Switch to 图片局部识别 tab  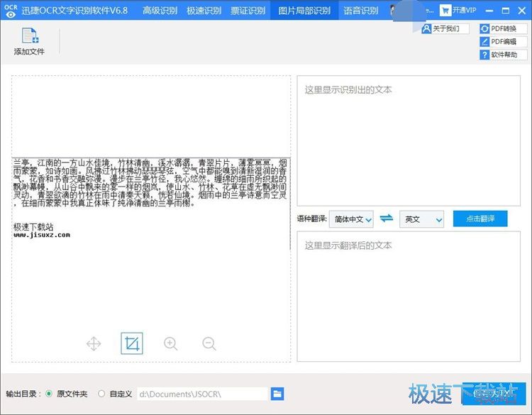(304, 11)
